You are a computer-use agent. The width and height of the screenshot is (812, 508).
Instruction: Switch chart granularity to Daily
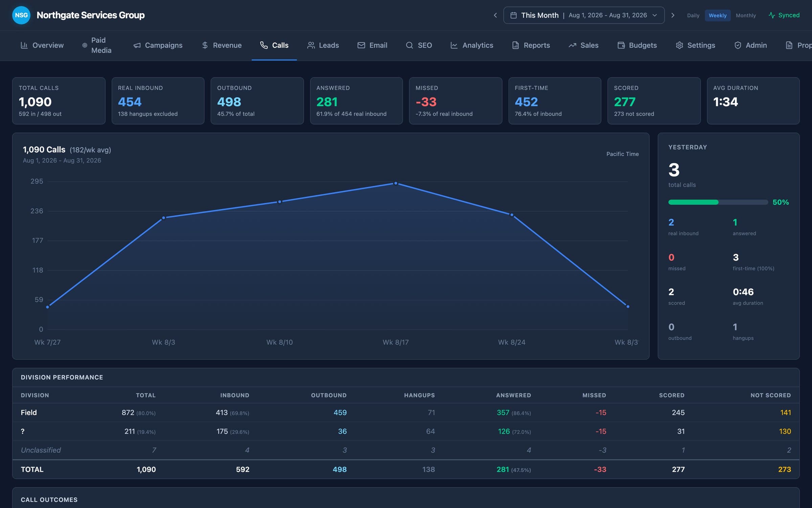pos(693,16)
